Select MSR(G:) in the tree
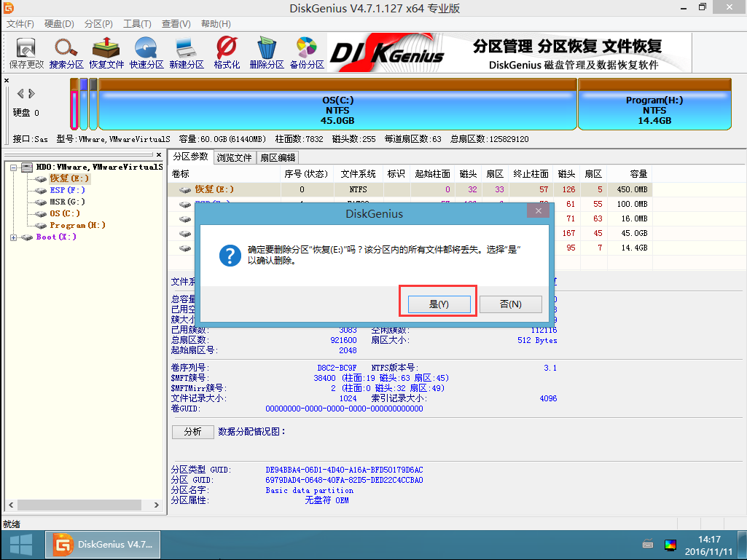The width and height of the screenshot is (747, 560). 67,202
